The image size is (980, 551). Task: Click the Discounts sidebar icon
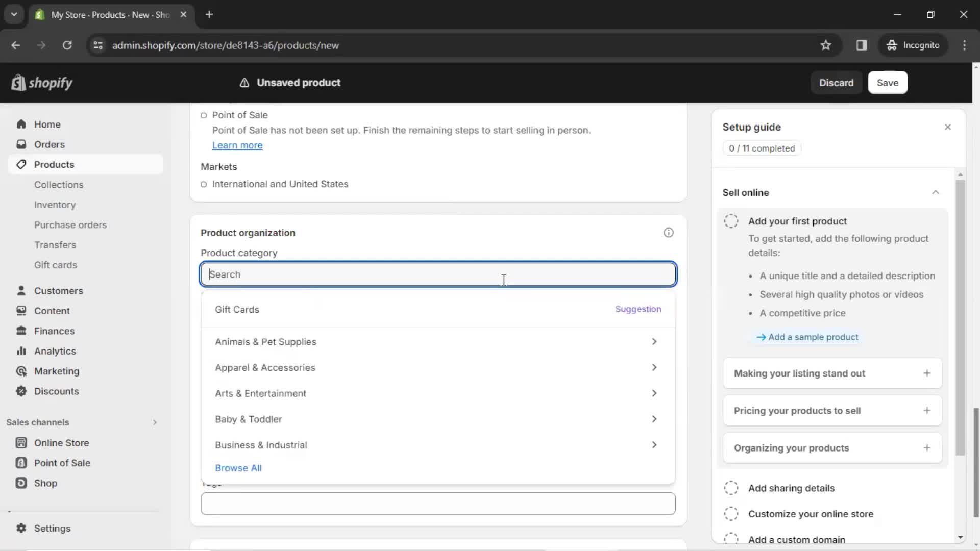[21, 391]
